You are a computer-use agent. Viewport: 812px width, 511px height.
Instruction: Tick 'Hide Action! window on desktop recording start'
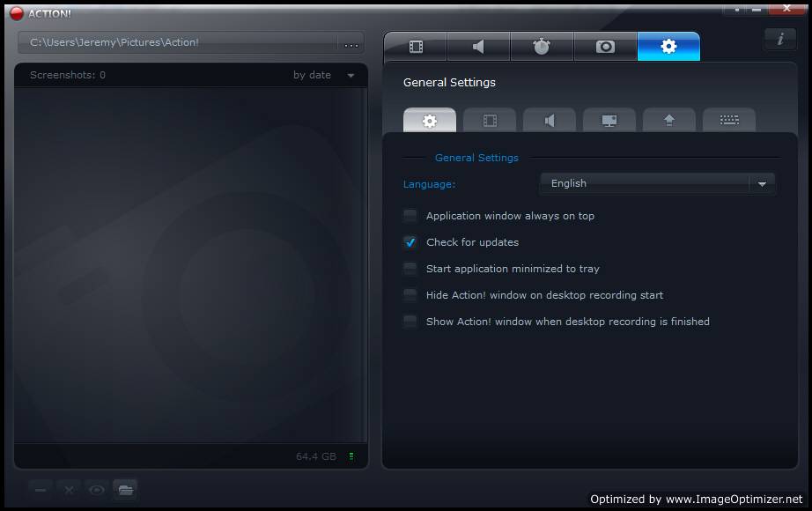[410, 295]
